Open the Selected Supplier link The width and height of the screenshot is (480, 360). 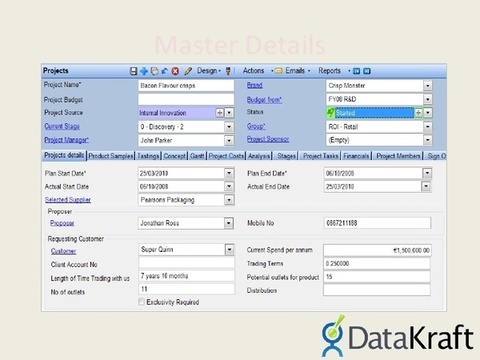[68, 200]
